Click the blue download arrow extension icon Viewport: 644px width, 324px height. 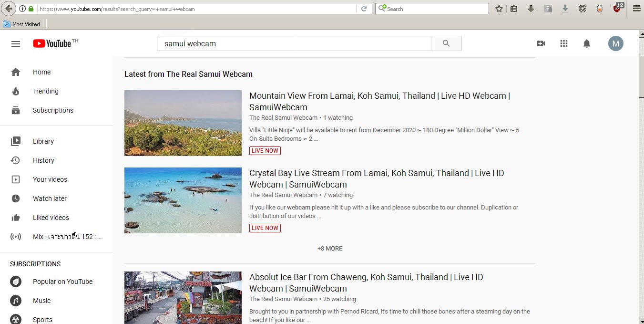point(565,9)
